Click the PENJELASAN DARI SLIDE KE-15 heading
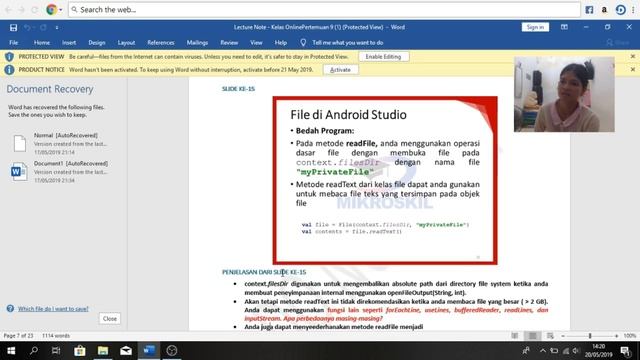 (264, 272)
